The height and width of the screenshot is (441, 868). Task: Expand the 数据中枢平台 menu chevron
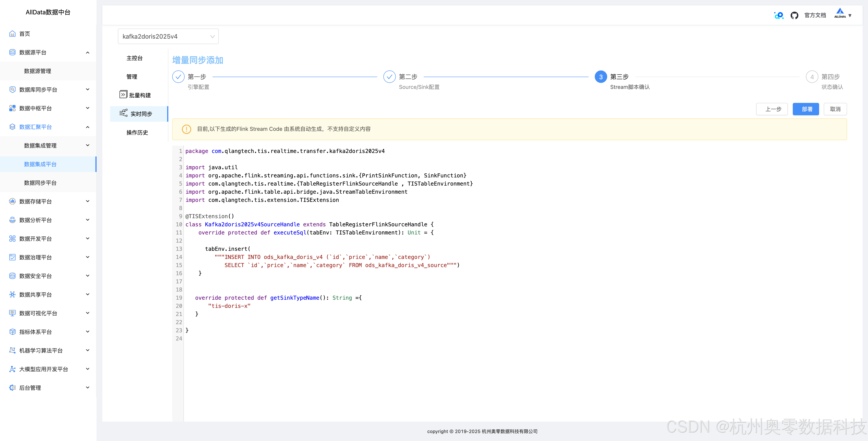click(x=88, y=108)
